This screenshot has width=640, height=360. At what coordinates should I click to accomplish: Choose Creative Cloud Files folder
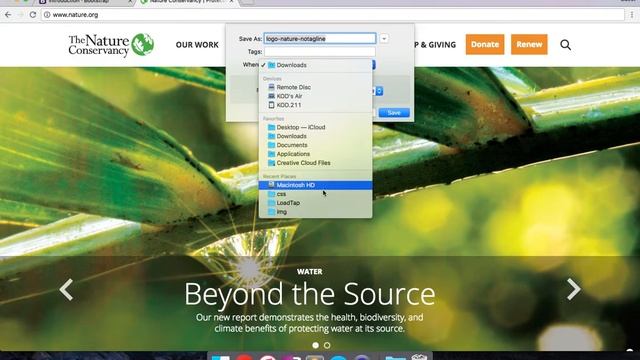click(316, 163)
